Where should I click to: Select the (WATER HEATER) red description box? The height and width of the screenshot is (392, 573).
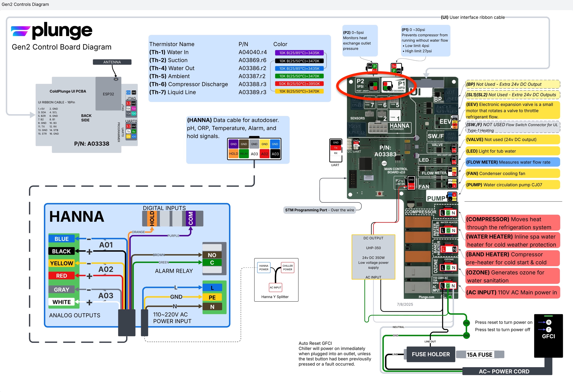pos(513,240)
